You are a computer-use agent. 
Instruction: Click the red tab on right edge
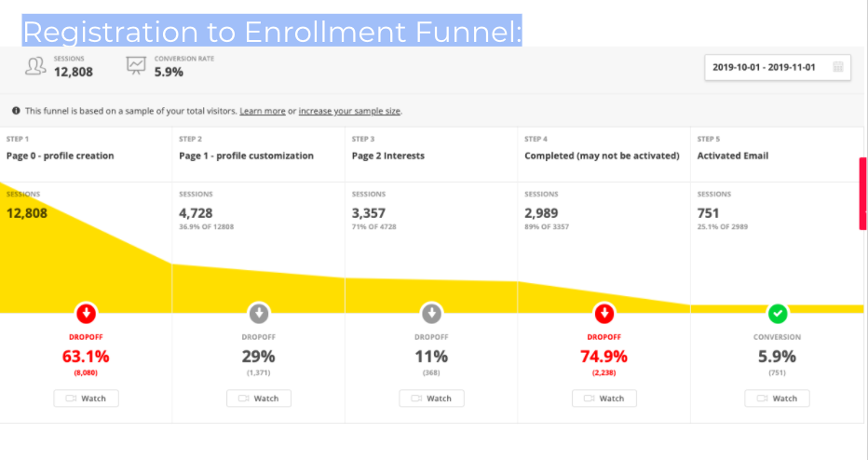tap(862, 194)
